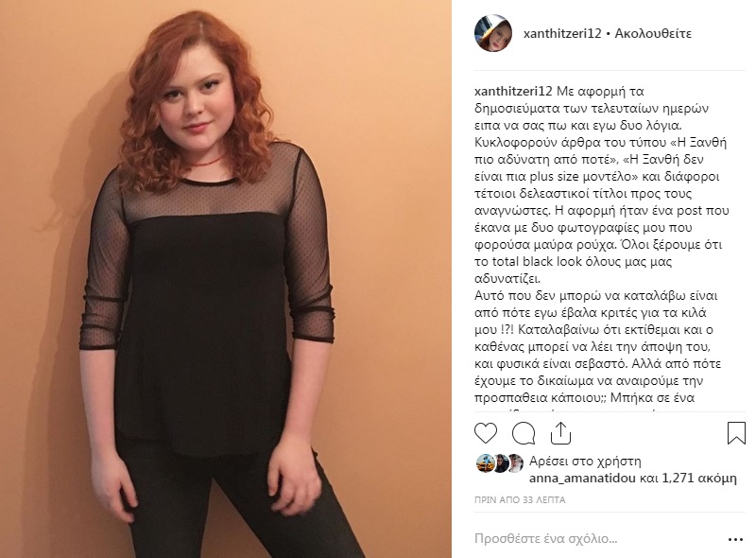Open the anna_amanatidou profile link
Viewport: 756px width, 558px height.
point(582,479)
